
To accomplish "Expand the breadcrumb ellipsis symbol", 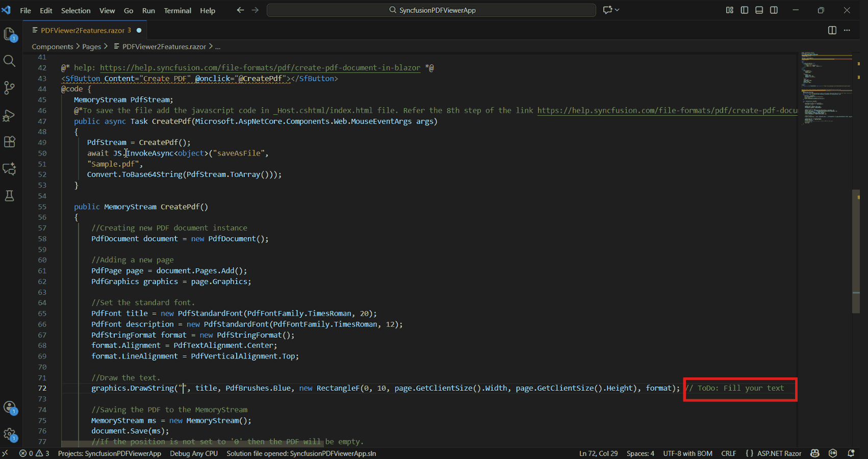I will (x=218, y=46).
